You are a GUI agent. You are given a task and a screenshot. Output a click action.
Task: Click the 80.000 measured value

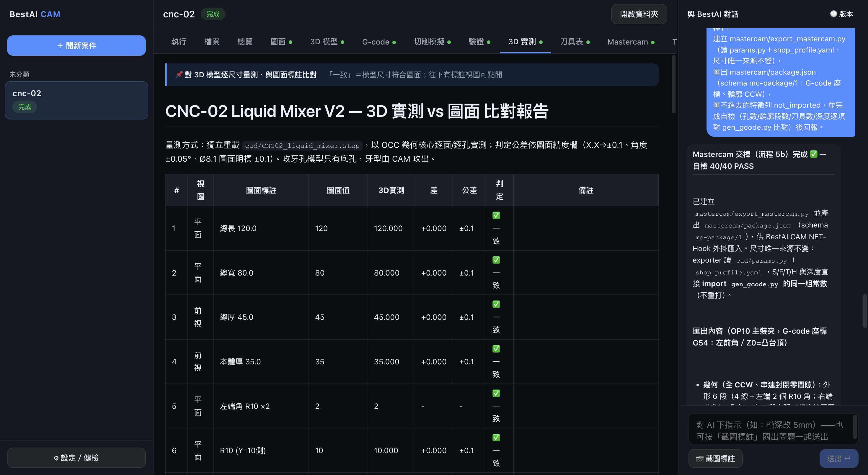386,273
